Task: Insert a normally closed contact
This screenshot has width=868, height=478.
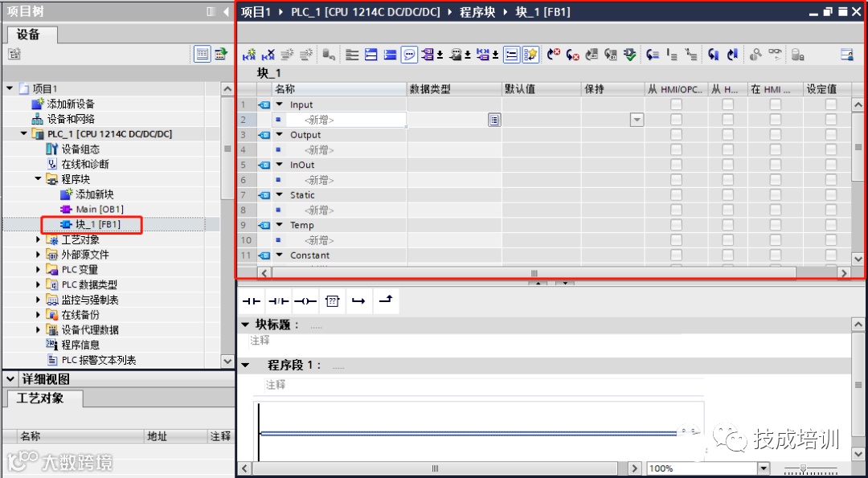Action: pos(278,301)
